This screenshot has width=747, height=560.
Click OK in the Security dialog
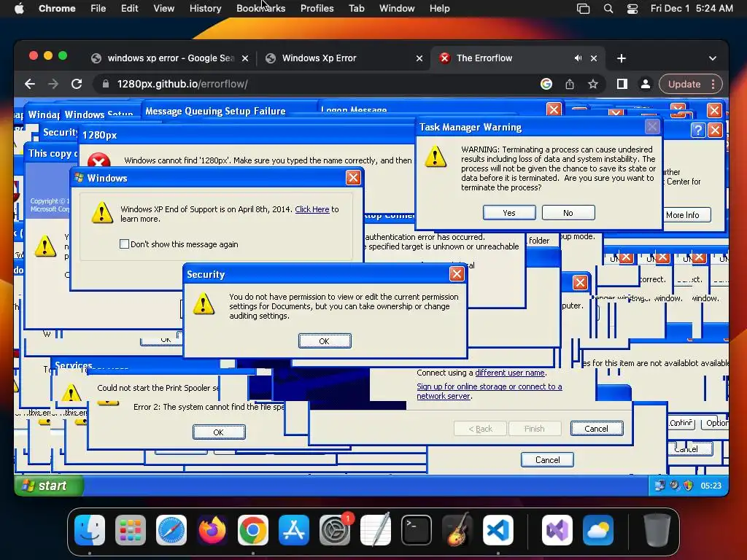pos(325,341)
